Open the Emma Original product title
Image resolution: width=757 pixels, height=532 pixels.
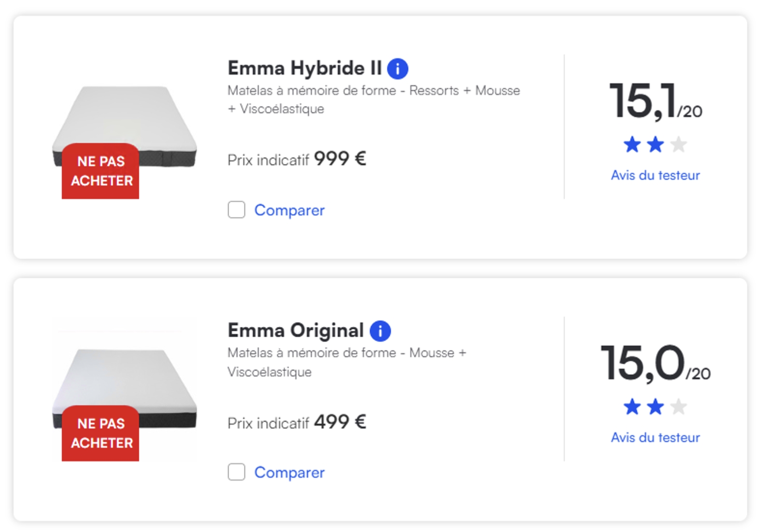295,331
